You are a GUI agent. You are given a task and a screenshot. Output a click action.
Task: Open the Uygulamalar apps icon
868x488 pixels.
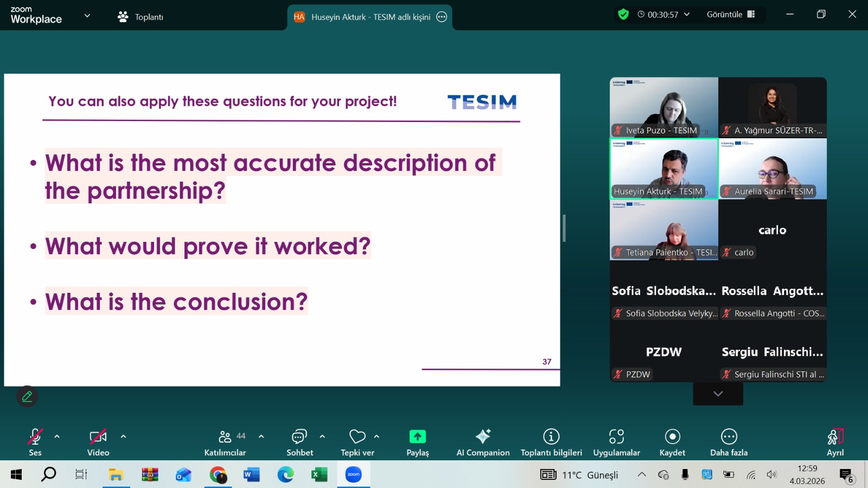[616, 442]
